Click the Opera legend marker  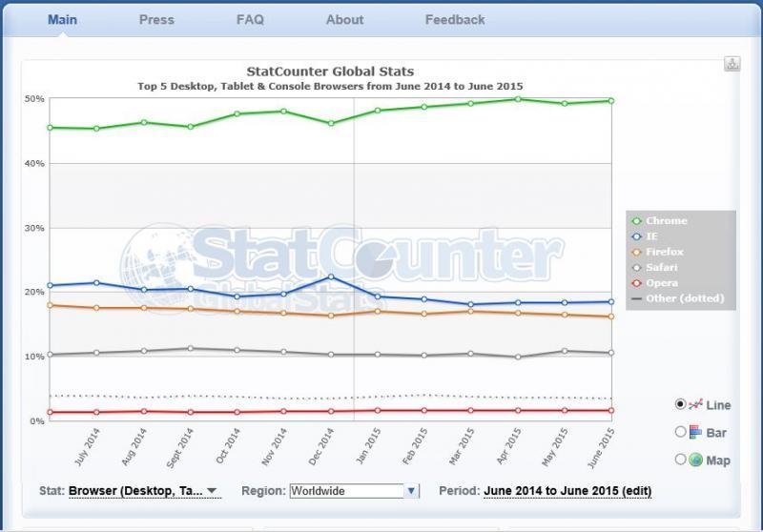point(636,283)
